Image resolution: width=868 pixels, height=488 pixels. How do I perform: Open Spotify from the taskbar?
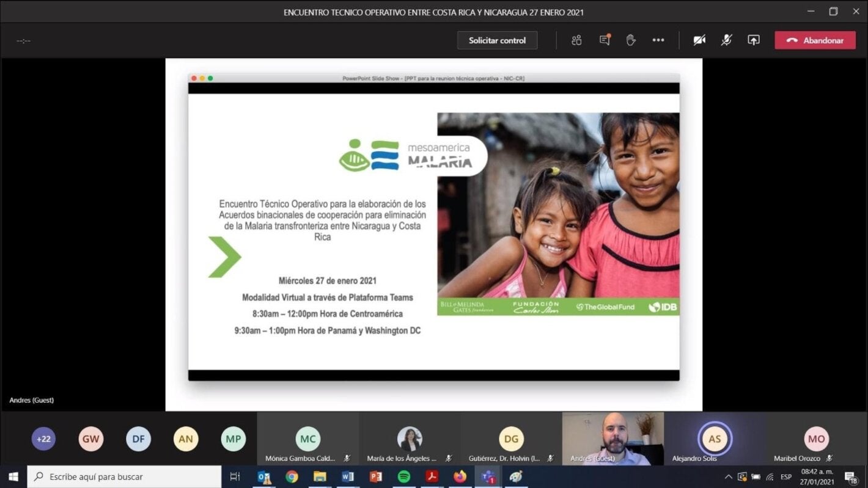pos(404,476)
